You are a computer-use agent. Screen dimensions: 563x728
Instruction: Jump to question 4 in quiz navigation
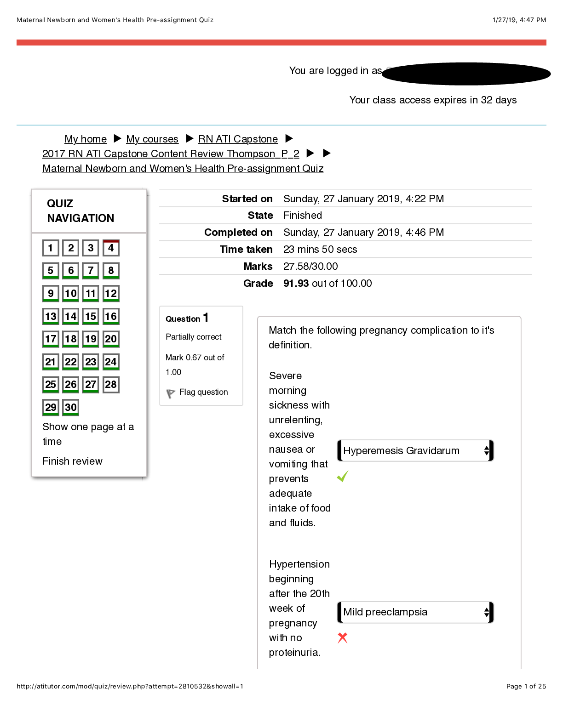(x=111, y=248)
